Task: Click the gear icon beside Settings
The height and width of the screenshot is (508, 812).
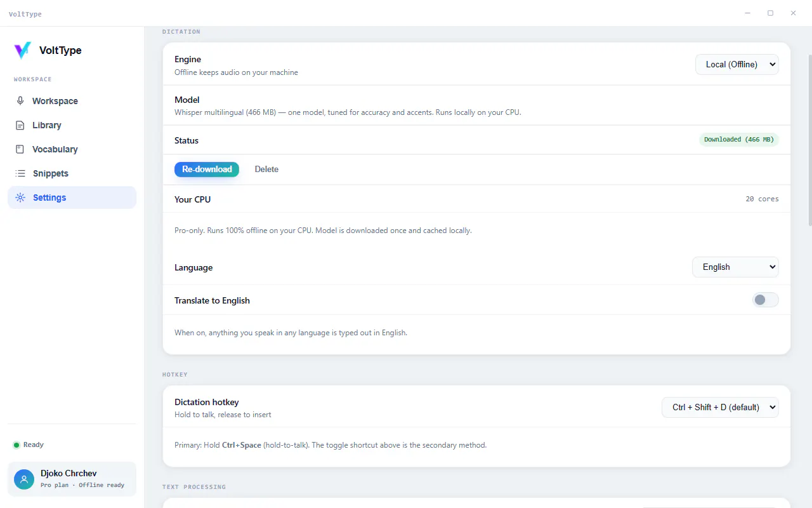Action: (x=20, y=197)
